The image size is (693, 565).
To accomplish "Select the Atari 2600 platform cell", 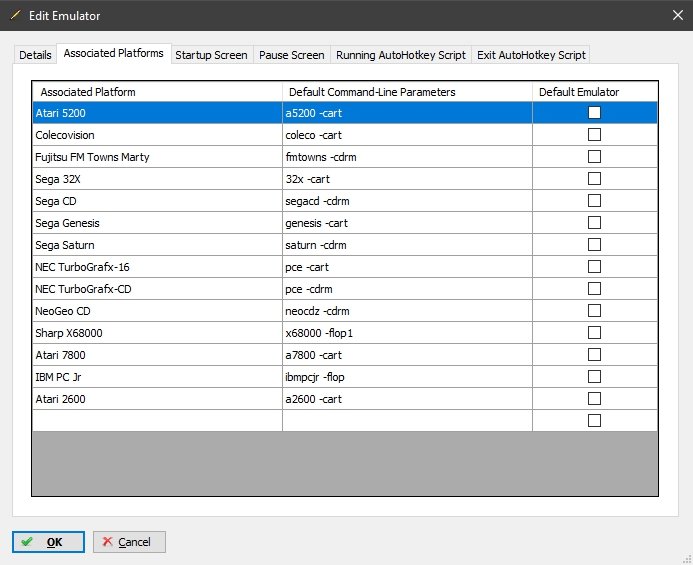I will (157, 399).
